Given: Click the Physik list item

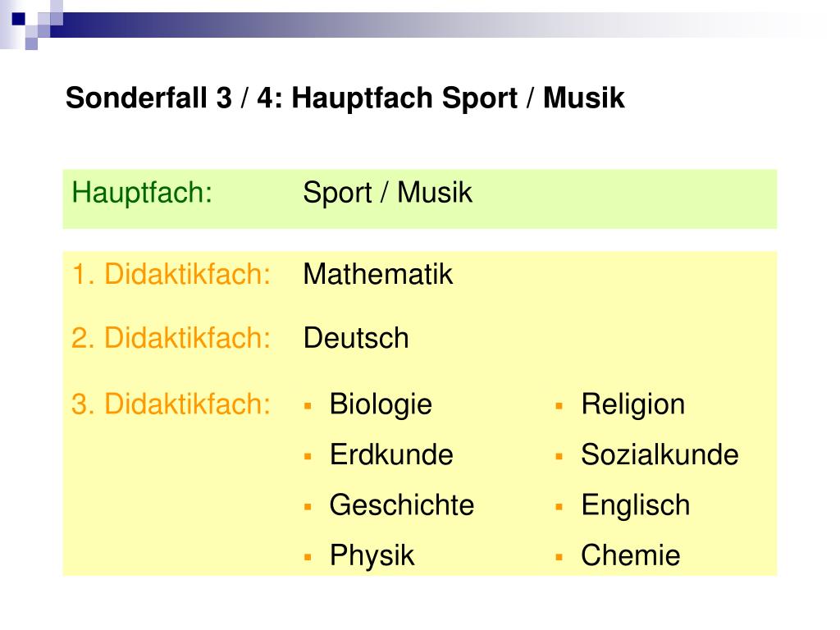Looking at the screenshot, I should pyautogui.click(x=372, y=556).
